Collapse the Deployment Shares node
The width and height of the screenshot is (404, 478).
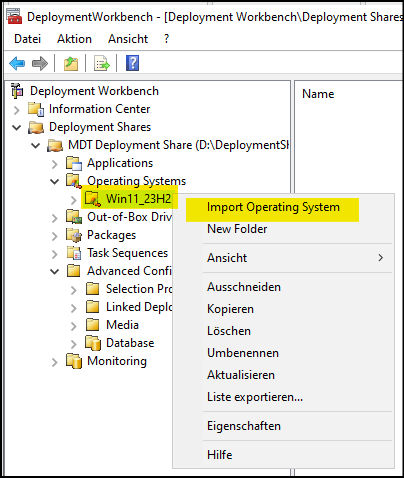tap(17, 127)
